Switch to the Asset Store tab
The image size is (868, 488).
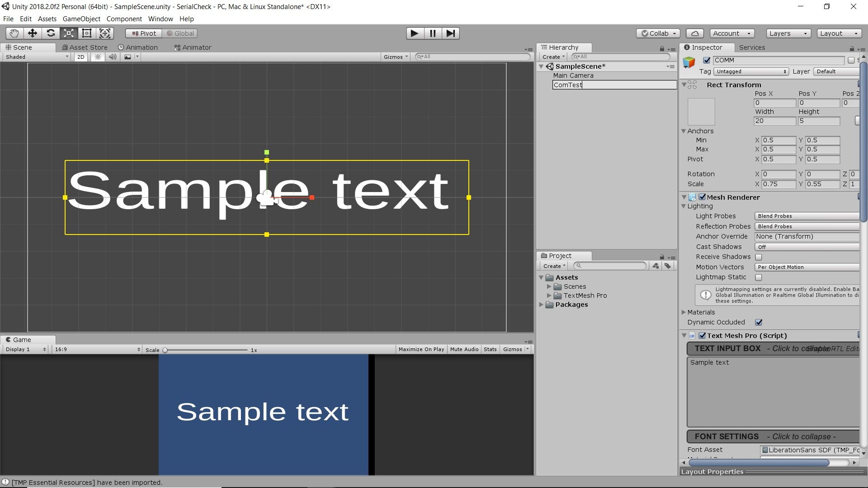[85, 47]
